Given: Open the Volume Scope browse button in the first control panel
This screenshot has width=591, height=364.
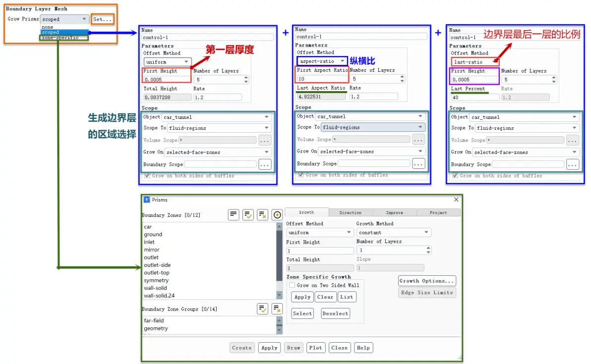Looking at the screenshot, I should 265,141.
